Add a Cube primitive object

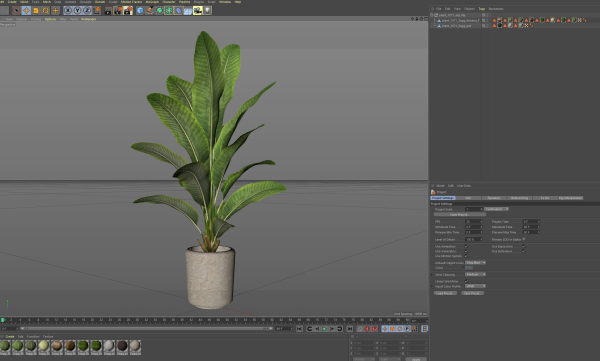tap(140, 10)
